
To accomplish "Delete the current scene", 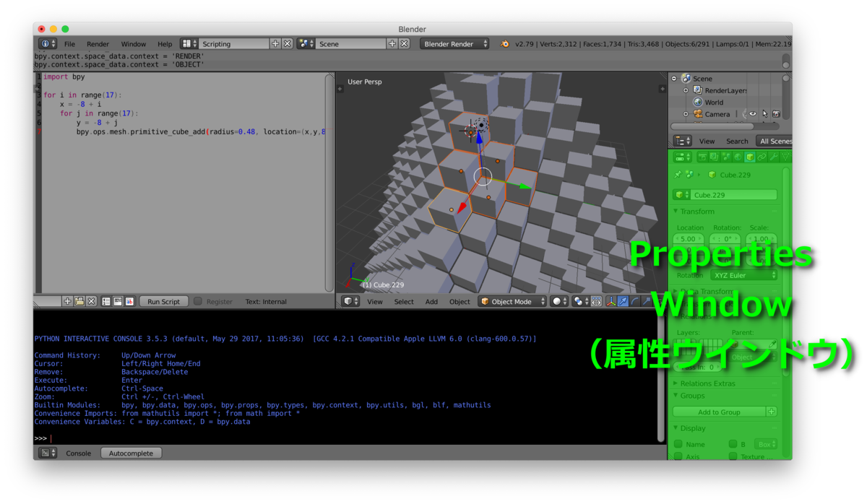I will [x=405, y=44].
